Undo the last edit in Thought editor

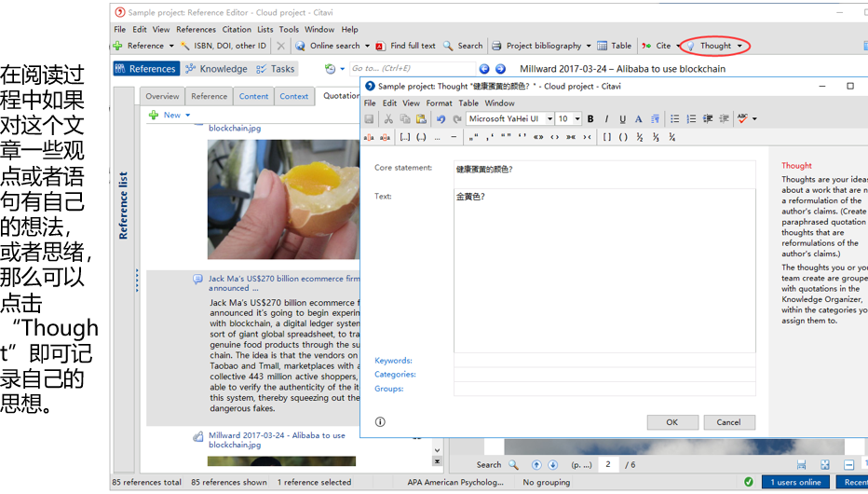tap(441, 118)
